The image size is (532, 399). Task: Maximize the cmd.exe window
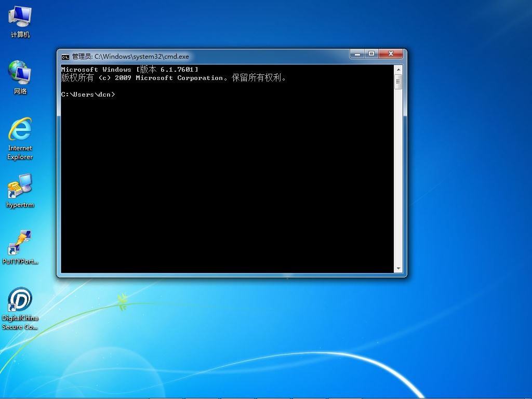371,54
